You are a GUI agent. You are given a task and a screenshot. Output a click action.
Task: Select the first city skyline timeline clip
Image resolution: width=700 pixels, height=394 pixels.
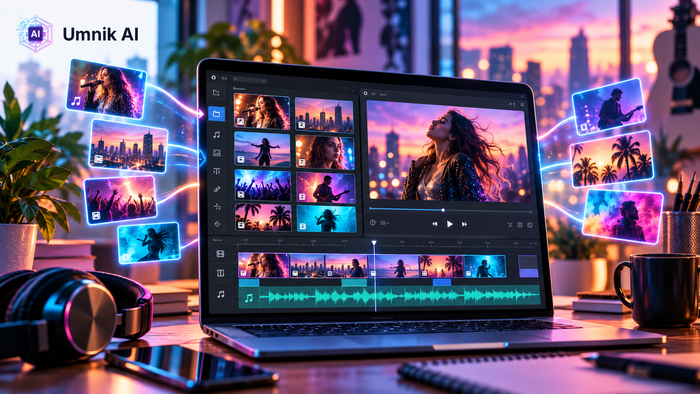(307, 266)
